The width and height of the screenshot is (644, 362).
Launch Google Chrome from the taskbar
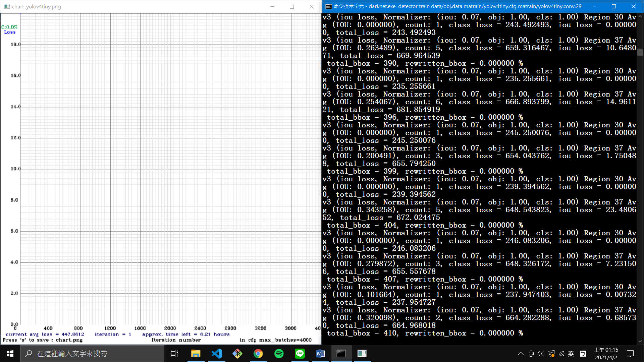coord(258,354)
